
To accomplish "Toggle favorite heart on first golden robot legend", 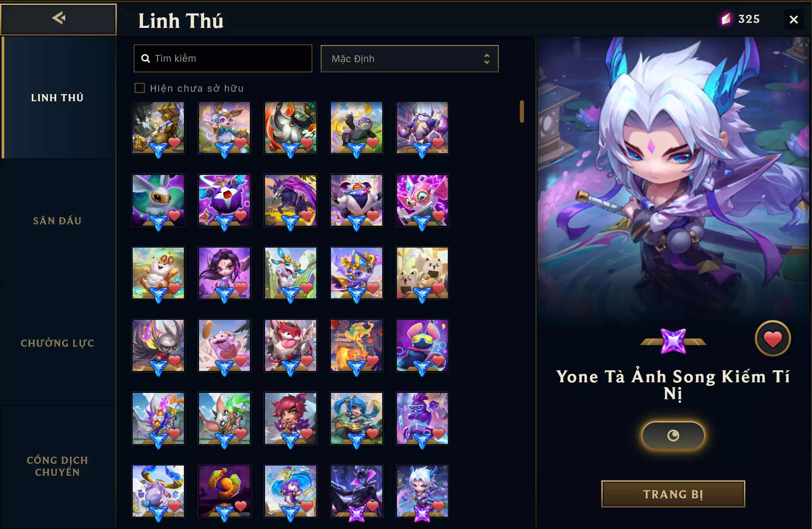I will (x=174, y=142).
